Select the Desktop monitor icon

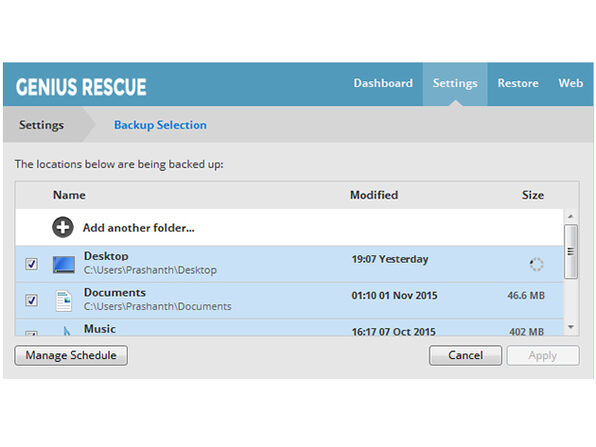(x=63, y=265)
